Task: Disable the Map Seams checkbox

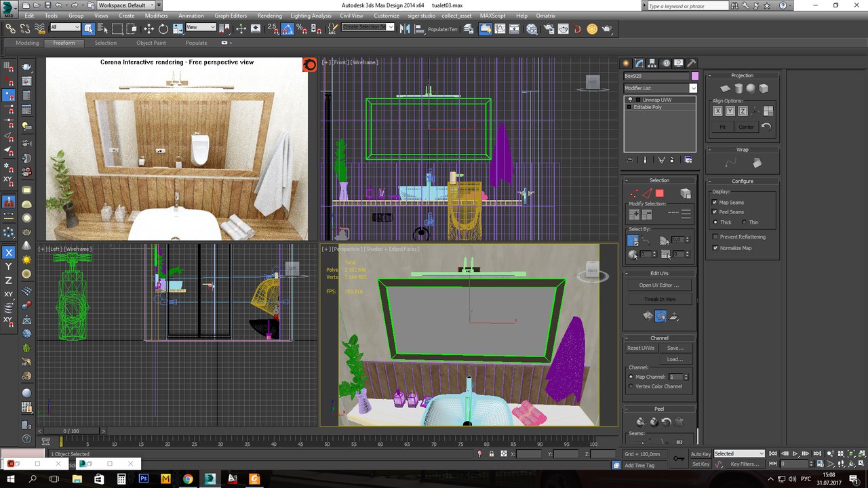Action: [715, 203]
